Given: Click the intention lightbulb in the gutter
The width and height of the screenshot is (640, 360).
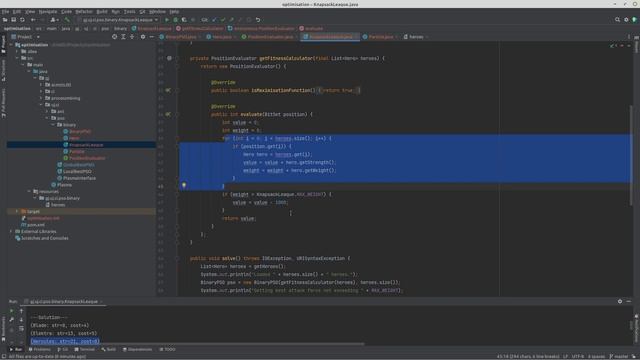Looking at the screenshot, I should click(184, 185).
